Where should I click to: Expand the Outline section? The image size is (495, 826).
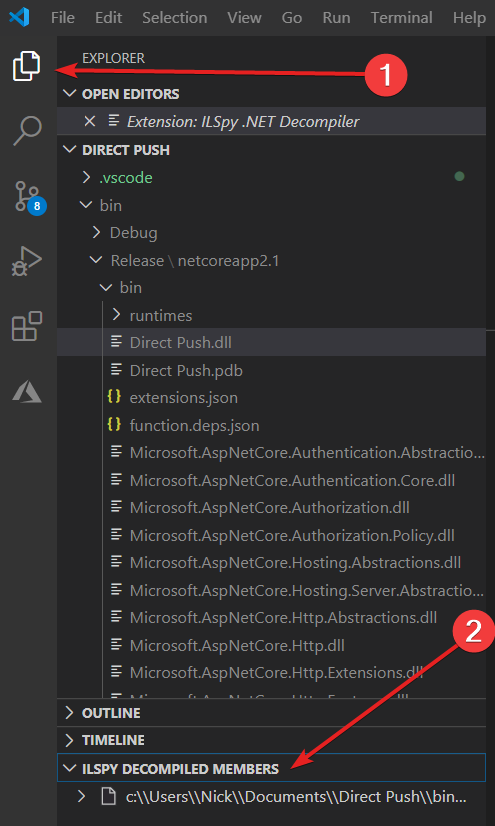click(69, 713)
